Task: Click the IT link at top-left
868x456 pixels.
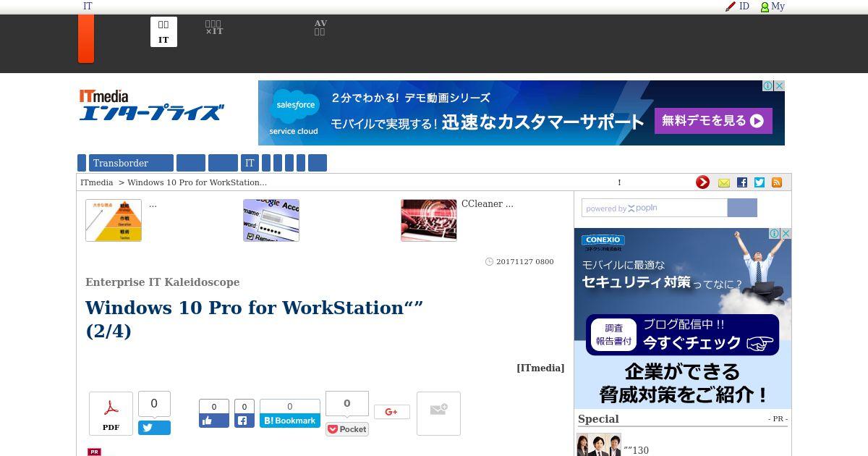Action: click(x=88, y=6)
